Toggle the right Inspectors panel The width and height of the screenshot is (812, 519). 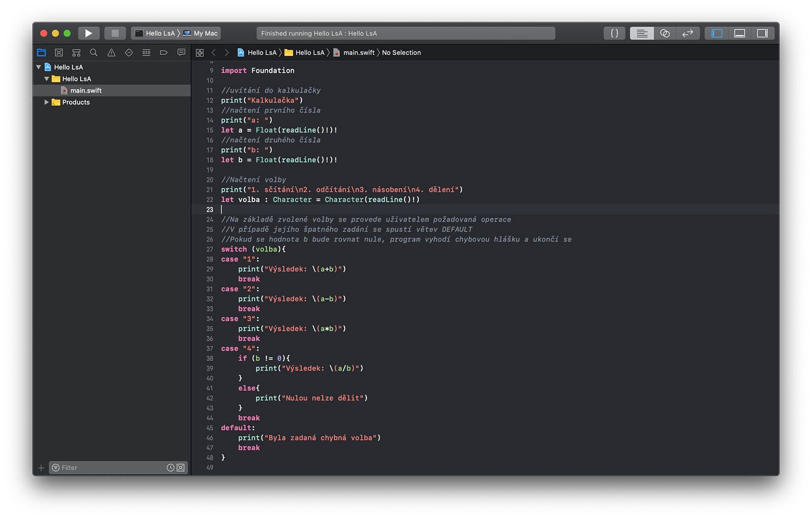[762, 33]
